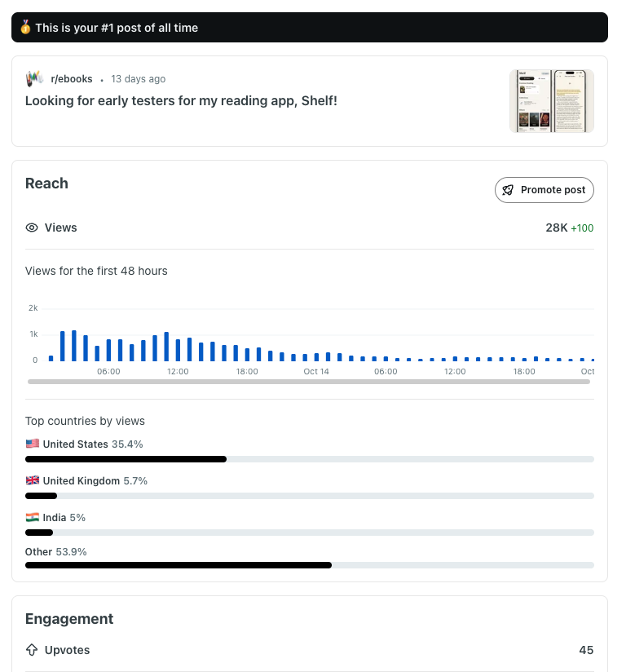
Task: Click the 'Engagement' section heading
Action: pyautogui.click(x=69, y=619)
